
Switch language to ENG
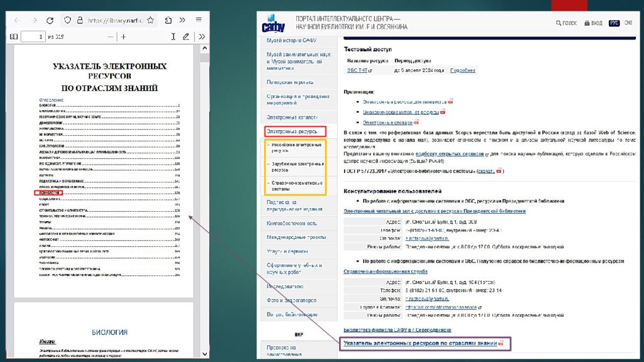click(628, 23)
